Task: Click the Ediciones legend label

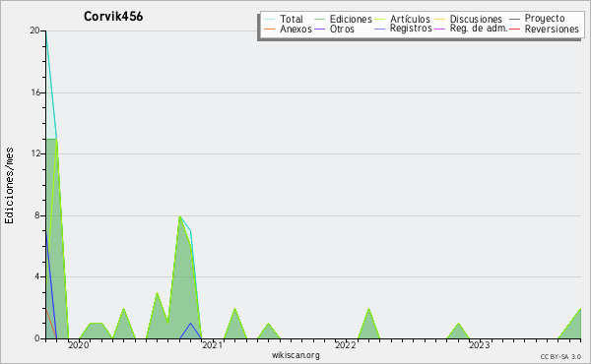Action: click(x=351, y=20)
